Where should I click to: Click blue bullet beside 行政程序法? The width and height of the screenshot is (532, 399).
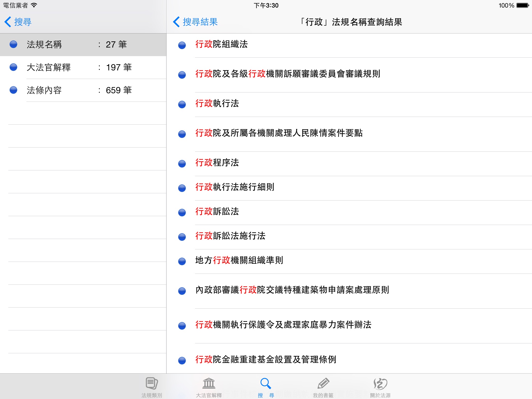[x=182, y=164]
